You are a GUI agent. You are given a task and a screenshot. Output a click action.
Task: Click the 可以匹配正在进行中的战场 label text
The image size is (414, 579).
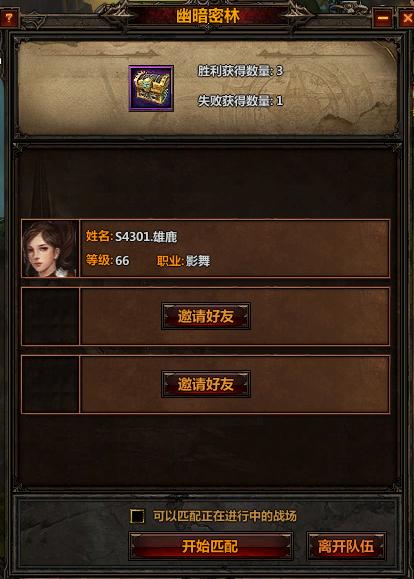(225, 516)
